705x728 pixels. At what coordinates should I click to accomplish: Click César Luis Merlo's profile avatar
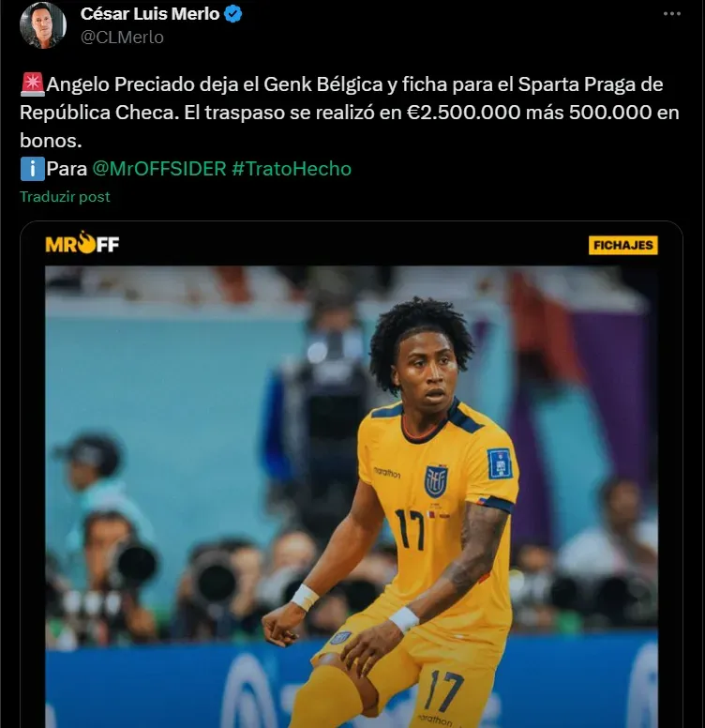pyautogui.click(x=43, y=25)
